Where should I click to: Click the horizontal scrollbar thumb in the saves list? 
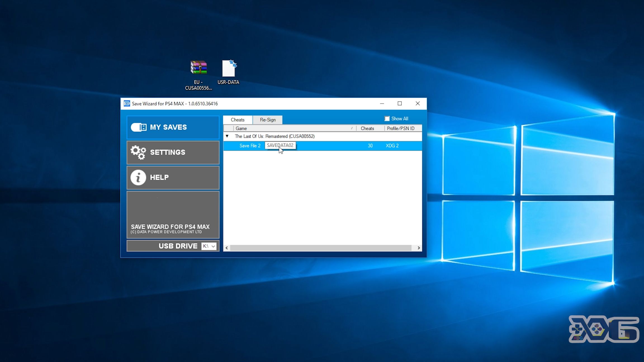[321, 248]
